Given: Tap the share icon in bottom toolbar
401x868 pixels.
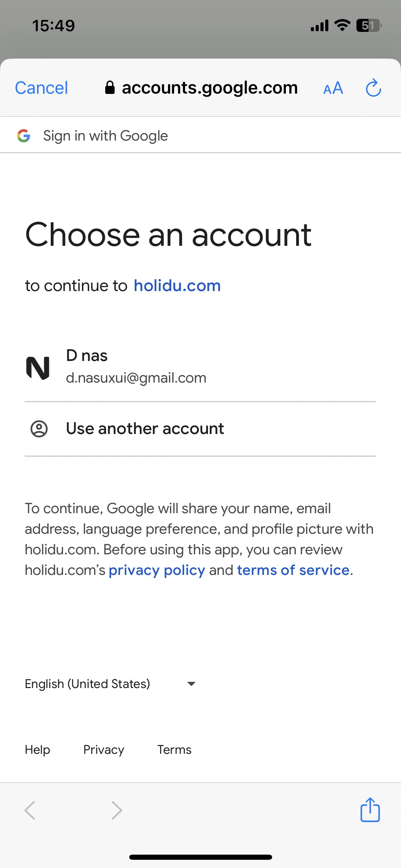Looking at the screenshot, I should pos(370,810).
